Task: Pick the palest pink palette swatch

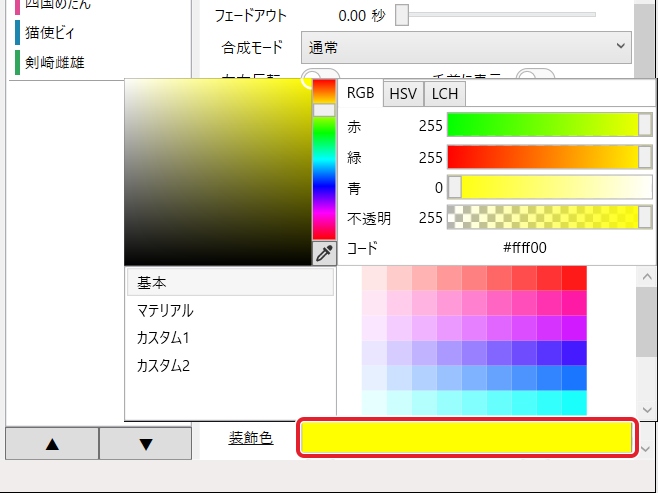Action: tap(374, 278)
